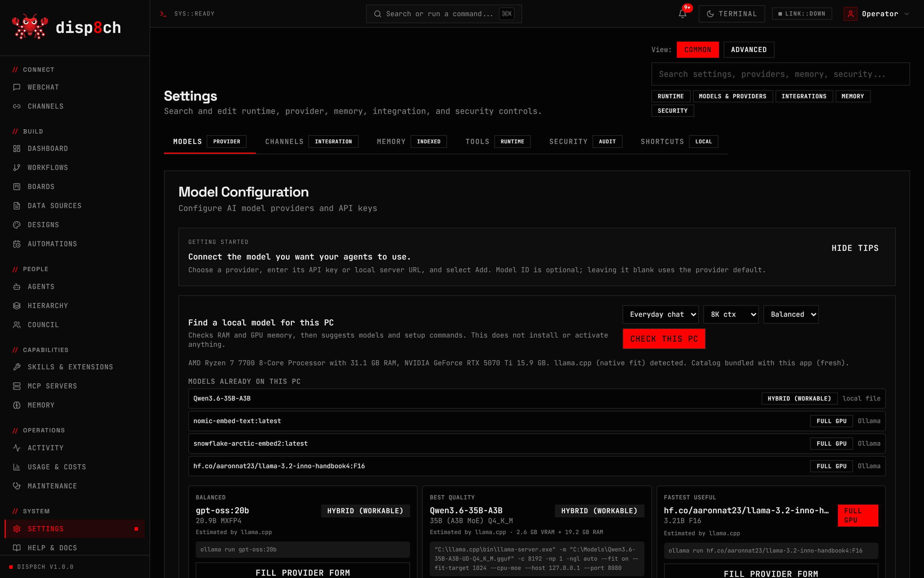Screen dimensions: 924x578
Task: Open the Skills & Extensions wrench icon
Action: [17, 367]
